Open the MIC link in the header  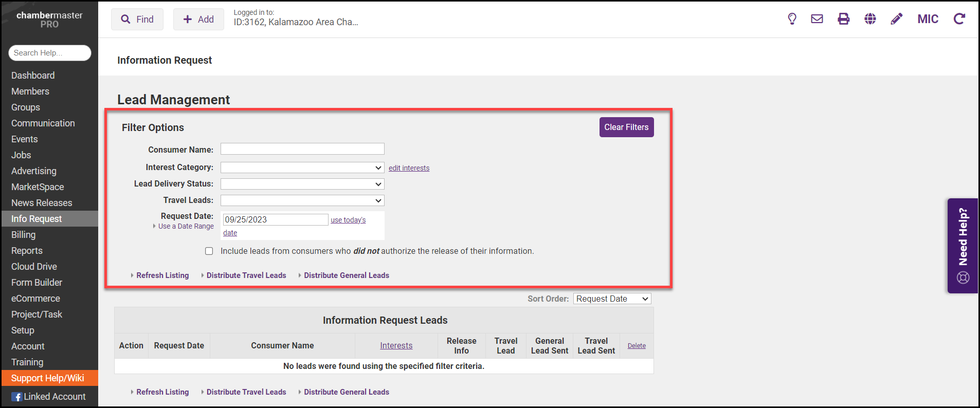pyautogui.click(x=928, y=19)
